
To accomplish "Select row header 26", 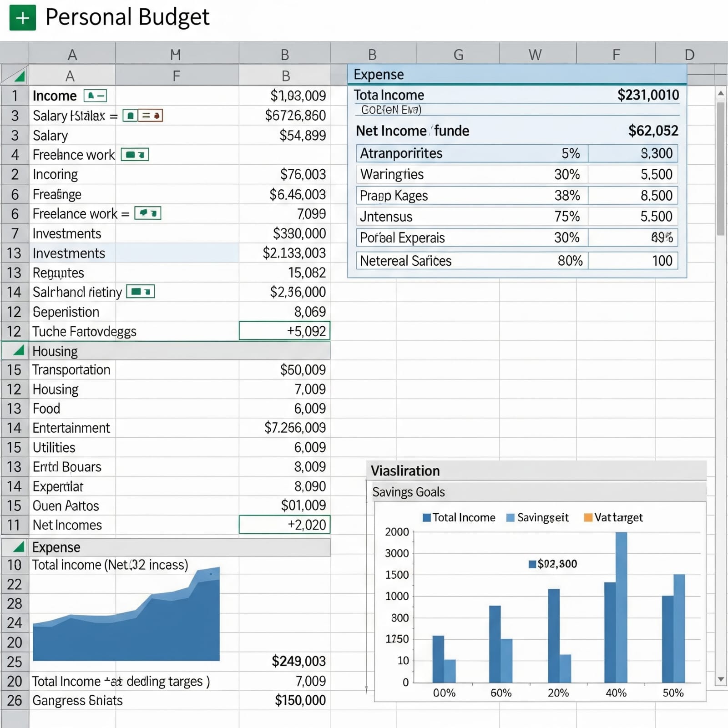I will [x=15, y=700].
